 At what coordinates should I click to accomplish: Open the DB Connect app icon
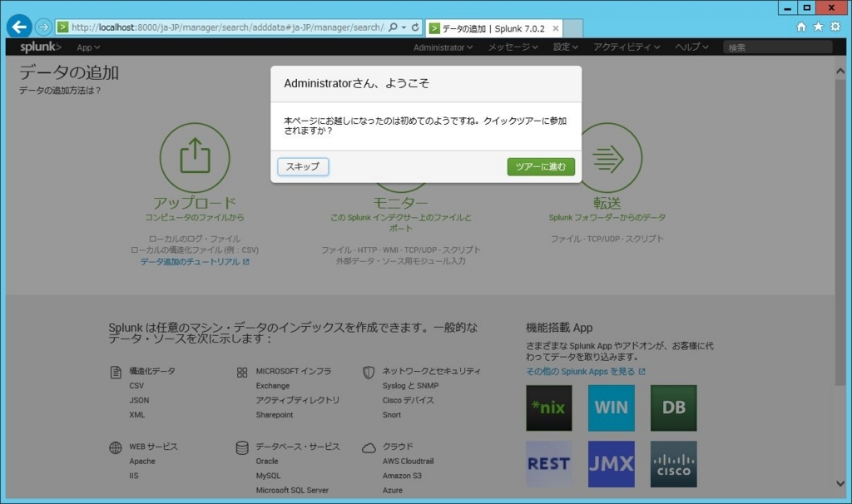tap(673, 408)
